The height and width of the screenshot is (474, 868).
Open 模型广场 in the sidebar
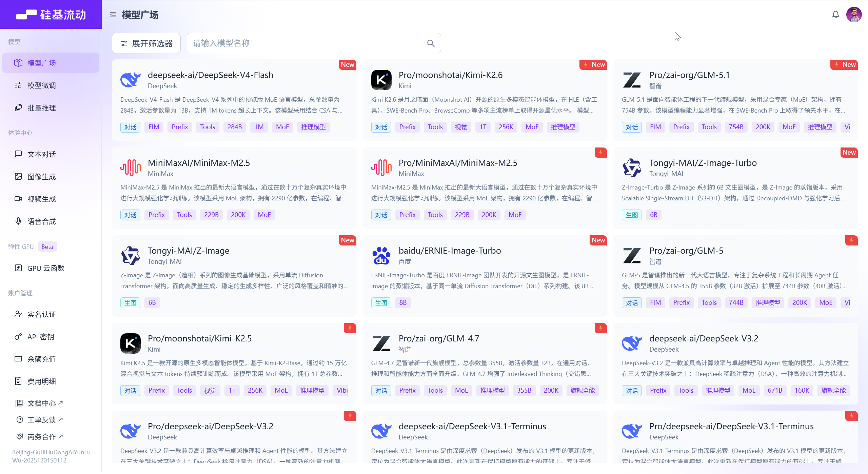click(x=51, y=63)
